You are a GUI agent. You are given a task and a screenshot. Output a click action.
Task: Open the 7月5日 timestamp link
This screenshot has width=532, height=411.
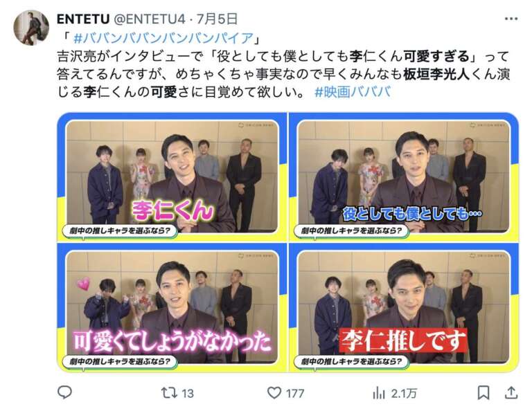coord(217,19)
